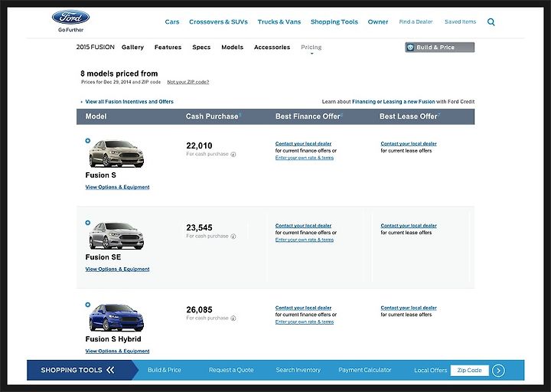View Options & Equipment for Fusion SE
551x392 pixels.
[117, 269]
